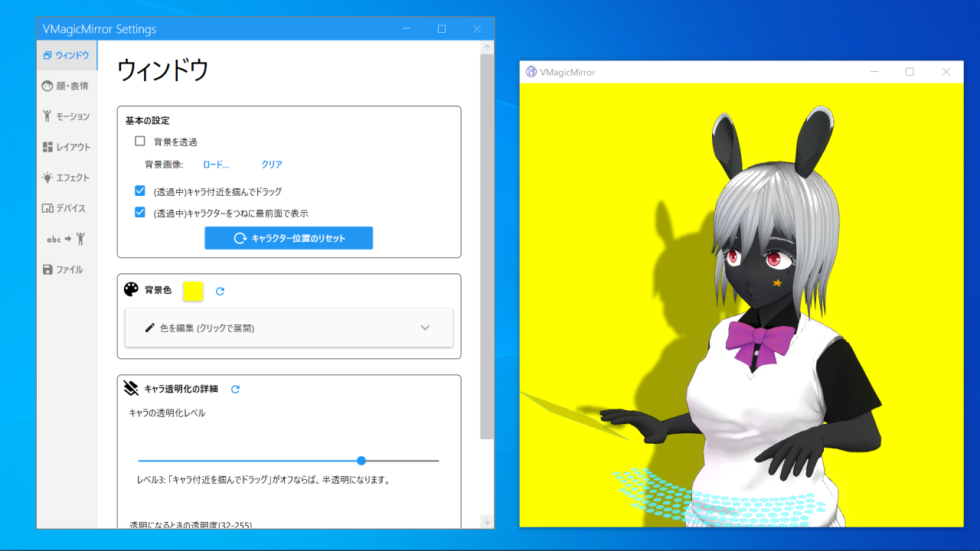
Task: Reset background color with refresh icon
Action: pyautogui.click(x=220, y=291)
